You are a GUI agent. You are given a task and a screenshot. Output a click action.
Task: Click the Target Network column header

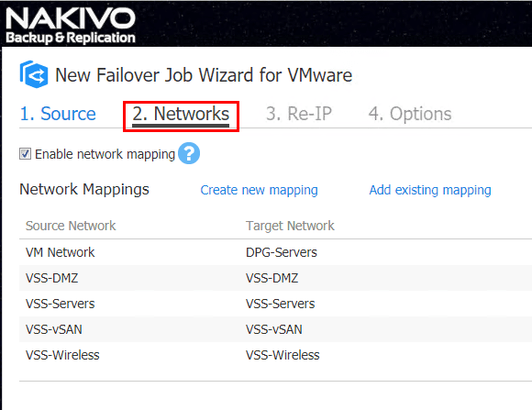point(290,226)
